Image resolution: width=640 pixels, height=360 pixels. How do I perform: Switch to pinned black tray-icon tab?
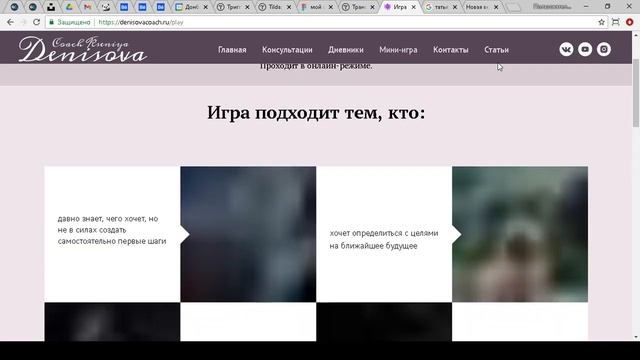[x=51, y=7]
